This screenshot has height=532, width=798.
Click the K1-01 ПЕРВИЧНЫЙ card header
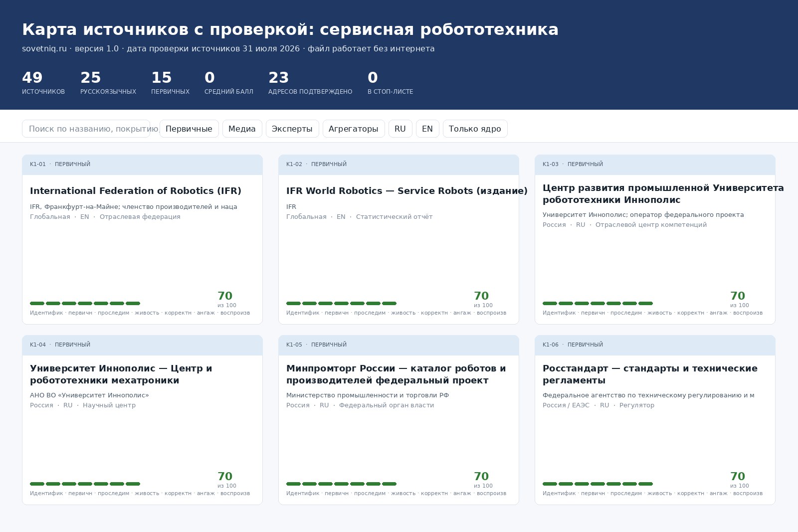[x=142, y=165]
